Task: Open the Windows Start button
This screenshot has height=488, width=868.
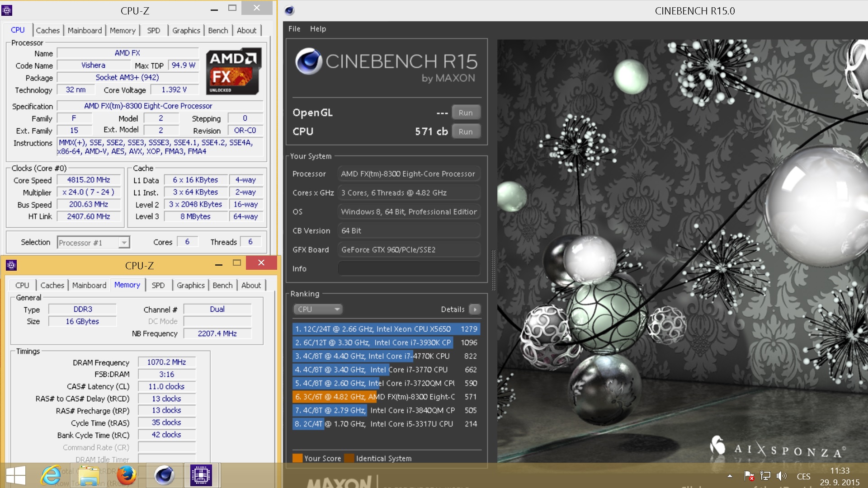Action: 16,475
